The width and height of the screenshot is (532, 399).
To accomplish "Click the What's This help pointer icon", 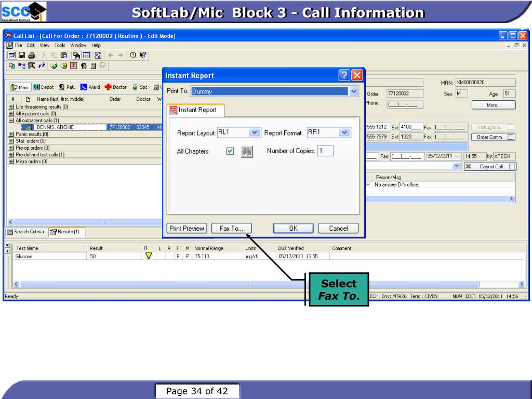I will tap(142, 55).
